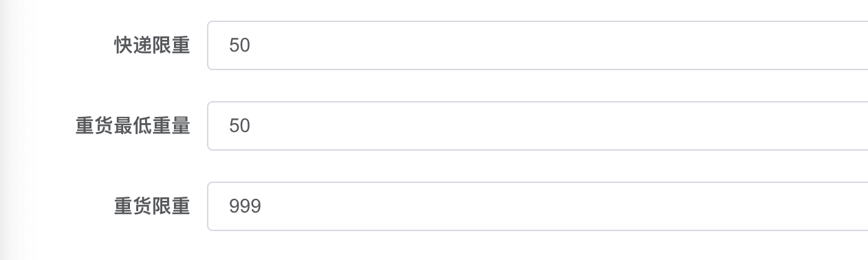Activate heavy cargo weight limit box
The width and height of the screenshot is (868, 260).
click(538, 206)
